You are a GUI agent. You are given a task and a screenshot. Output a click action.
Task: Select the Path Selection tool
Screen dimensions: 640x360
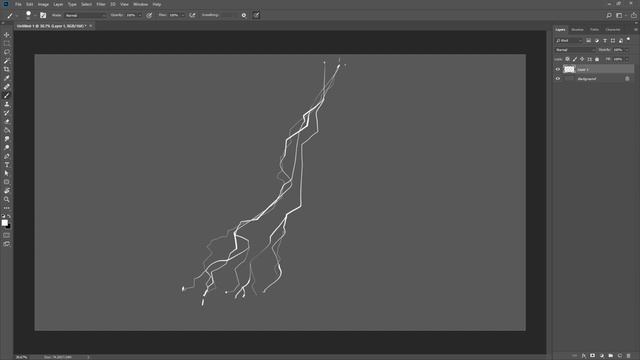click(x=7, y=173)
